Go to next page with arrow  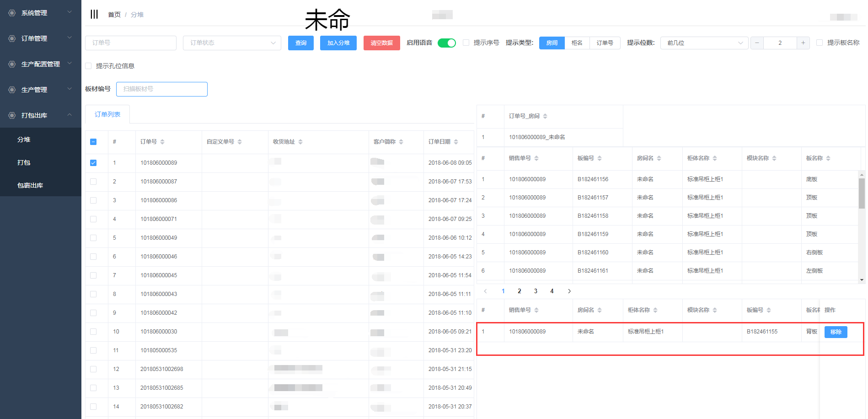569,291
